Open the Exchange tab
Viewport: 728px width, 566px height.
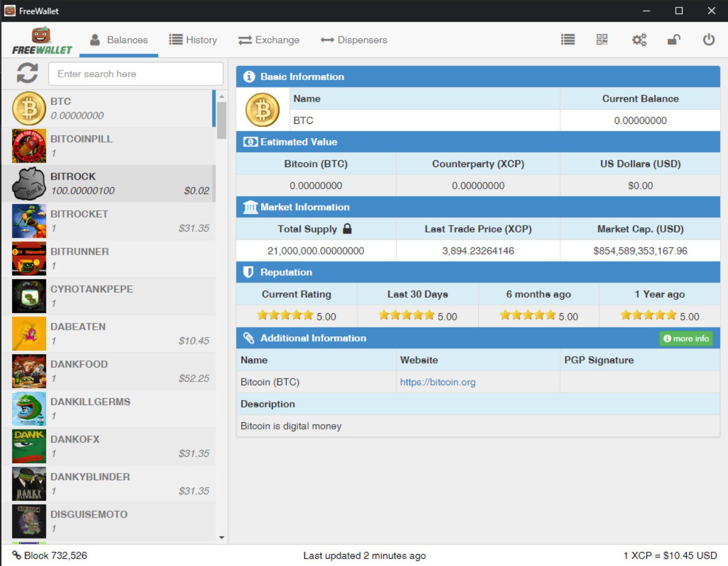tap(268, 40)
